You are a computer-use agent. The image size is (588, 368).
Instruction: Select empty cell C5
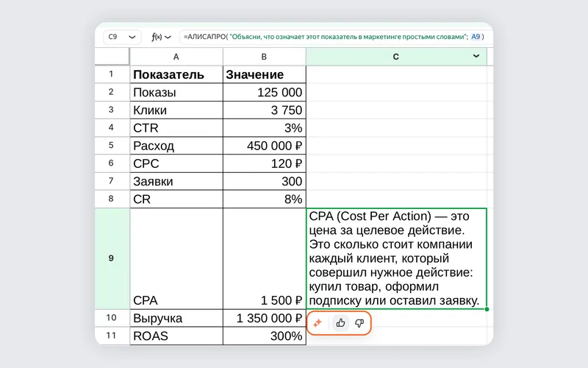coord(396,145)
